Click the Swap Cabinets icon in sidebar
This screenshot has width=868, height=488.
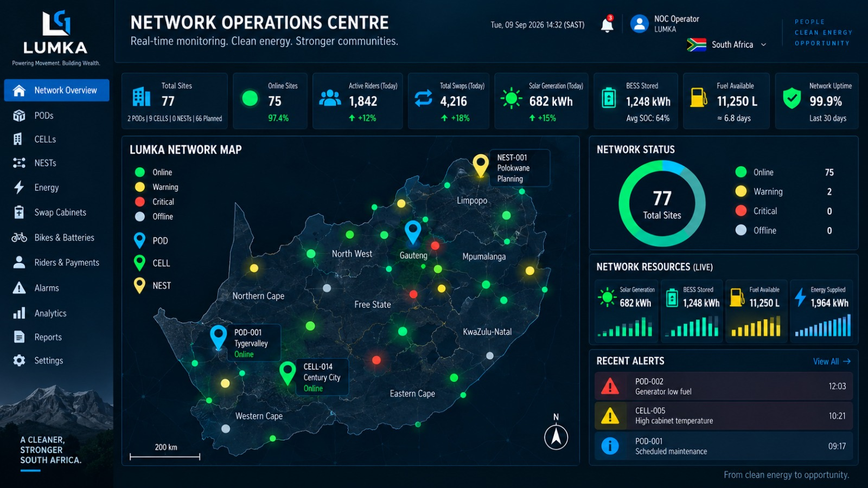coord(19,212)
